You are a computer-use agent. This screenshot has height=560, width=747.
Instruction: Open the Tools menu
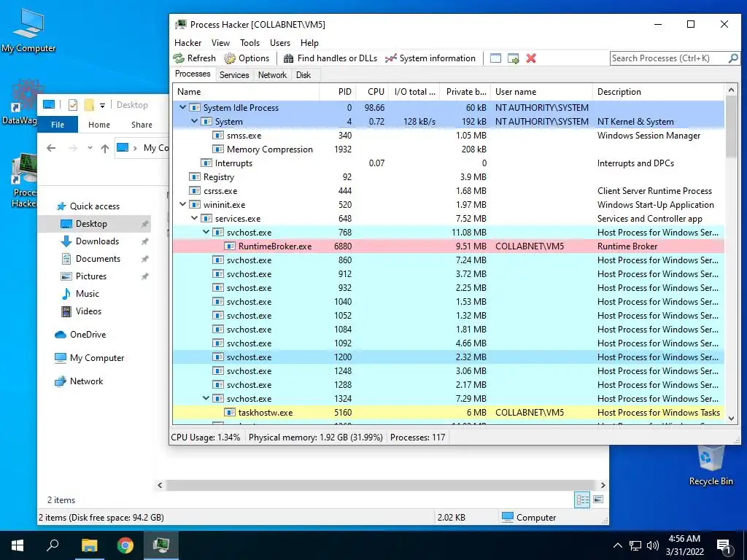pos(249,43)
